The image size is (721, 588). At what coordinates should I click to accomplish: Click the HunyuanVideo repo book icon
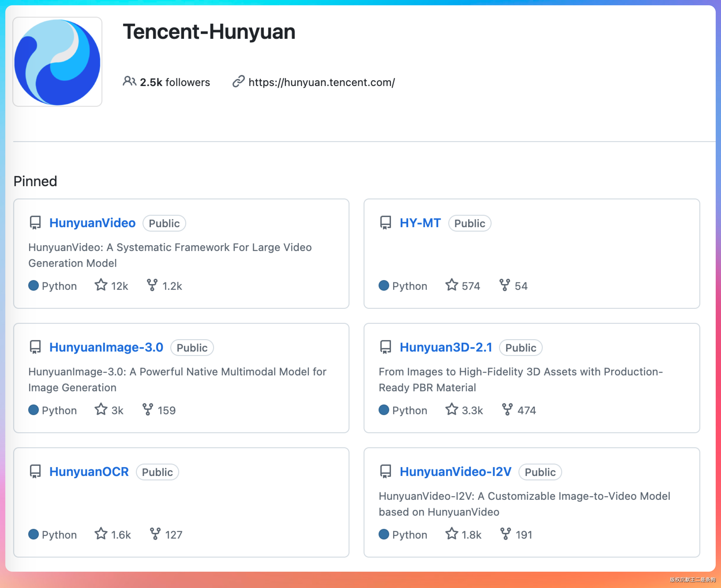[x=35, y=223]
